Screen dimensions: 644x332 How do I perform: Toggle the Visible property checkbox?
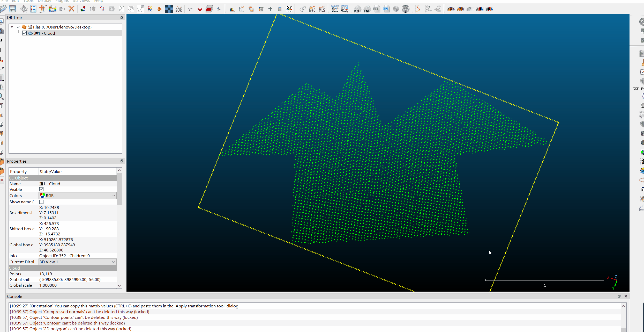point(41,189)
